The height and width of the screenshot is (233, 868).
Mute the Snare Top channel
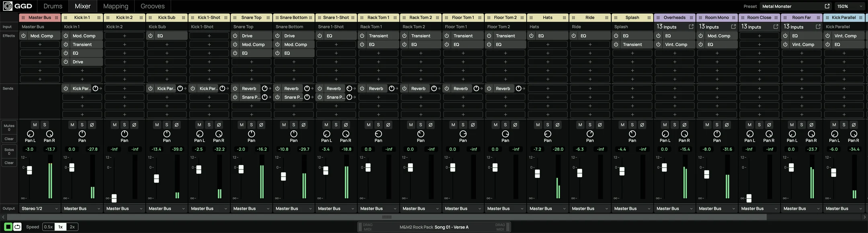[x=242, y=125]
